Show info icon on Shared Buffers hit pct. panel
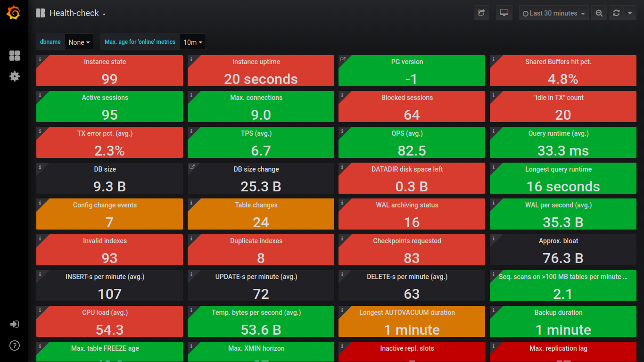The width and height of the screenshot is (644, 362). (494, 59)
